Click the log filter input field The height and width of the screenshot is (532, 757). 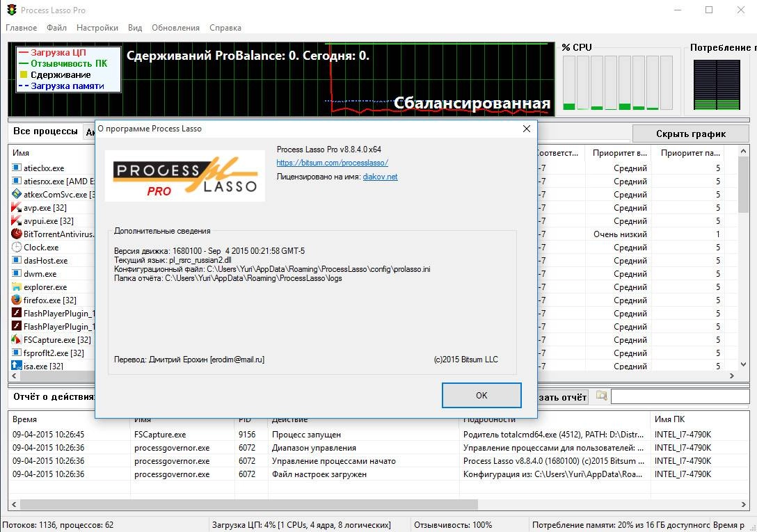680,396
